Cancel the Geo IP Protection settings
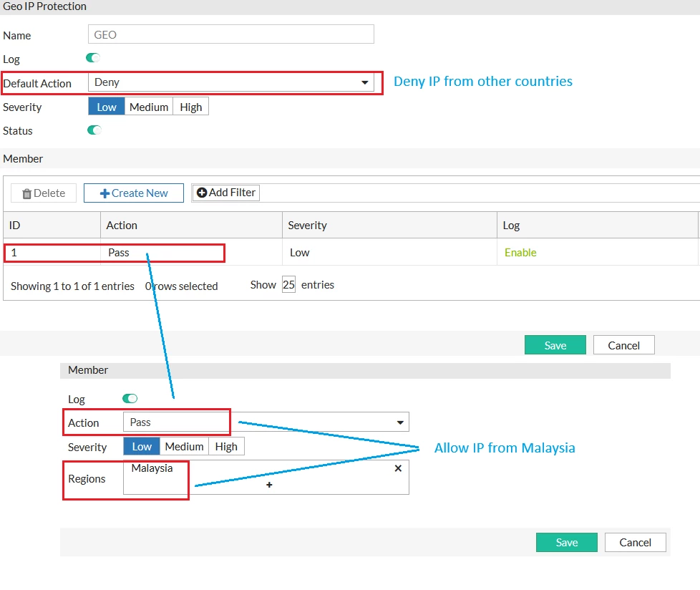 point(623,345)
